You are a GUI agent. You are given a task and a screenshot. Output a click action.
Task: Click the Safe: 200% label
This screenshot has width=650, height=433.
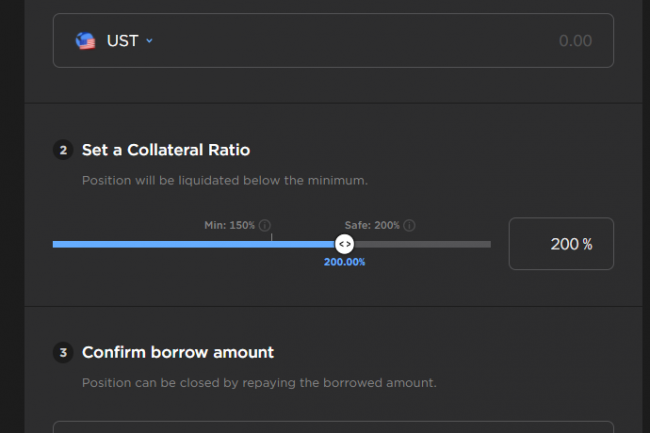click(x=372, y=226)
